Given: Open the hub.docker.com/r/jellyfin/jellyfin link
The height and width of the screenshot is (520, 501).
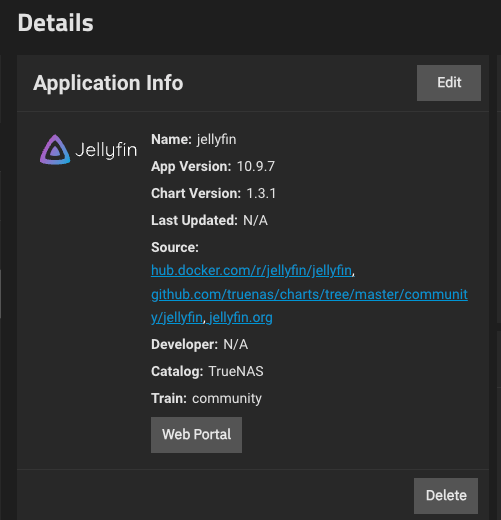Looking at the screenshot, I should tap(252, 271).
